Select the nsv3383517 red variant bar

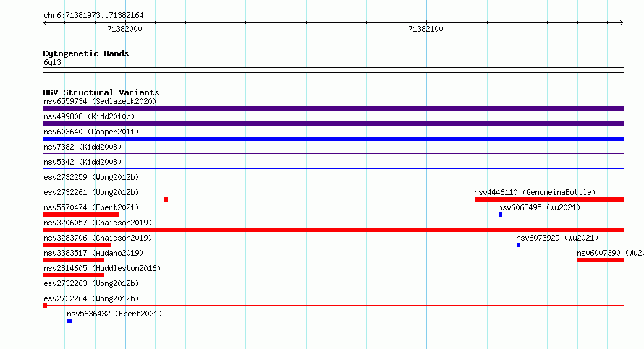74,260
